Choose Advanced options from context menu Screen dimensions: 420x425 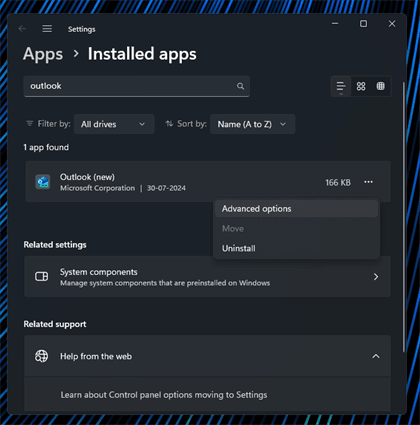pos(296,209)
